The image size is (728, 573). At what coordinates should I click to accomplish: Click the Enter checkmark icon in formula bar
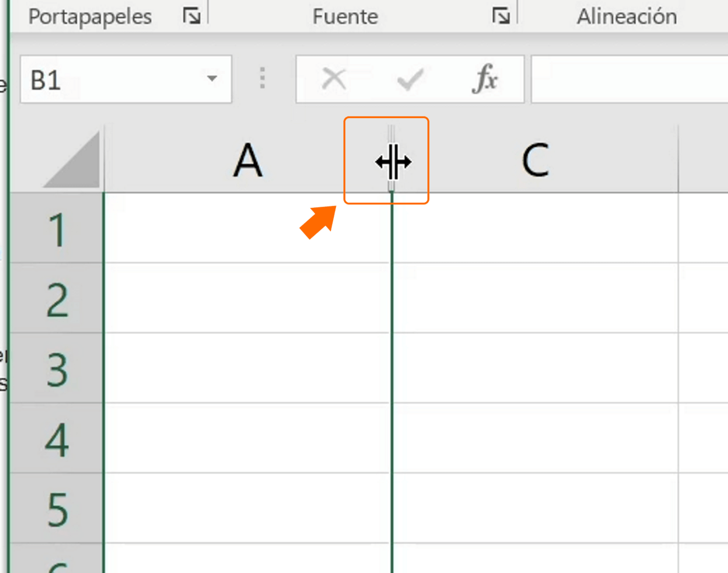[409, 80]
